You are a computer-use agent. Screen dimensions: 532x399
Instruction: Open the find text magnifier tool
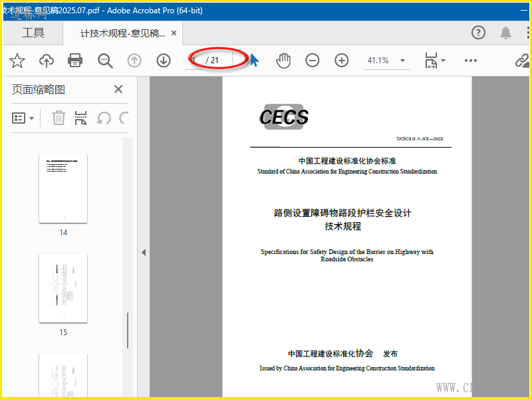click(105, 61)
